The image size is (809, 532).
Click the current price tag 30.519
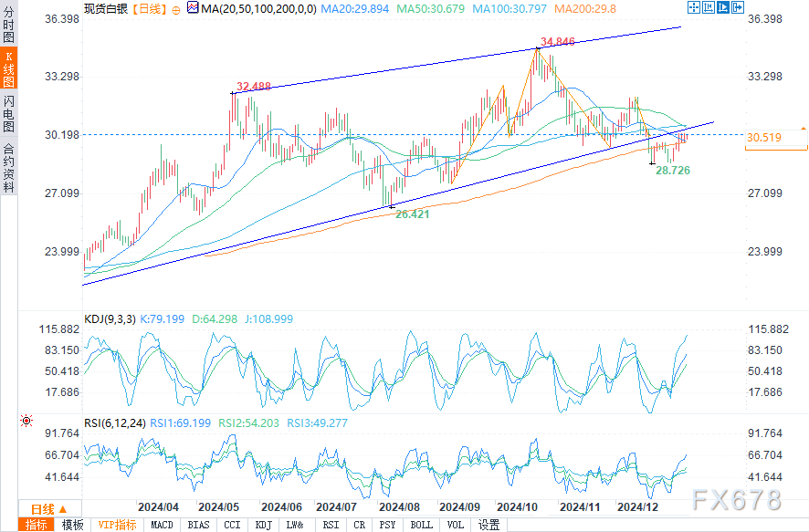(x=764, y=138)
